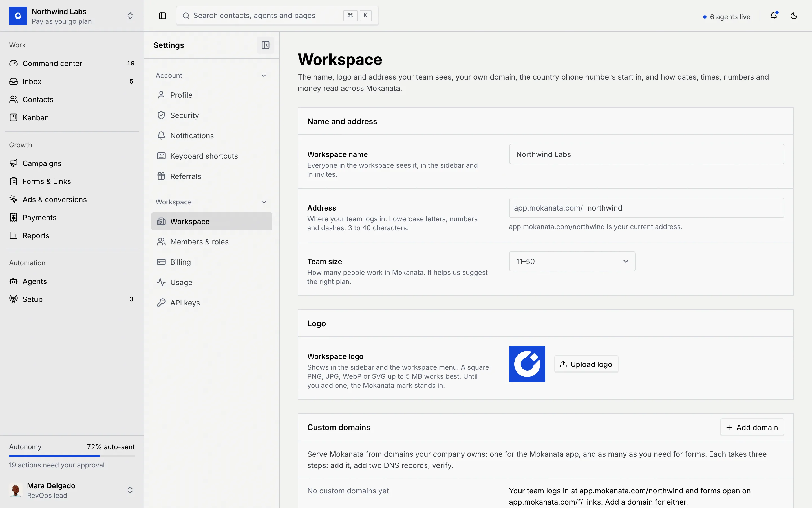Open Reports chart icon
812x508 pixels.
pyautogui.click(x=14, y=236)
